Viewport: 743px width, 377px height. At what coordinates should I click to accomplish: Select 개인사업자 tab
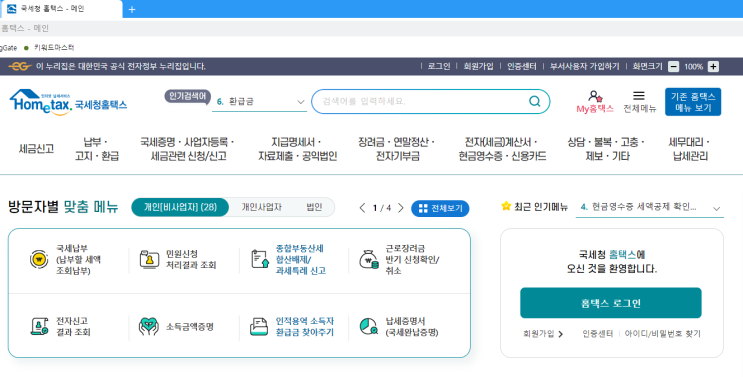click(262, 207)
